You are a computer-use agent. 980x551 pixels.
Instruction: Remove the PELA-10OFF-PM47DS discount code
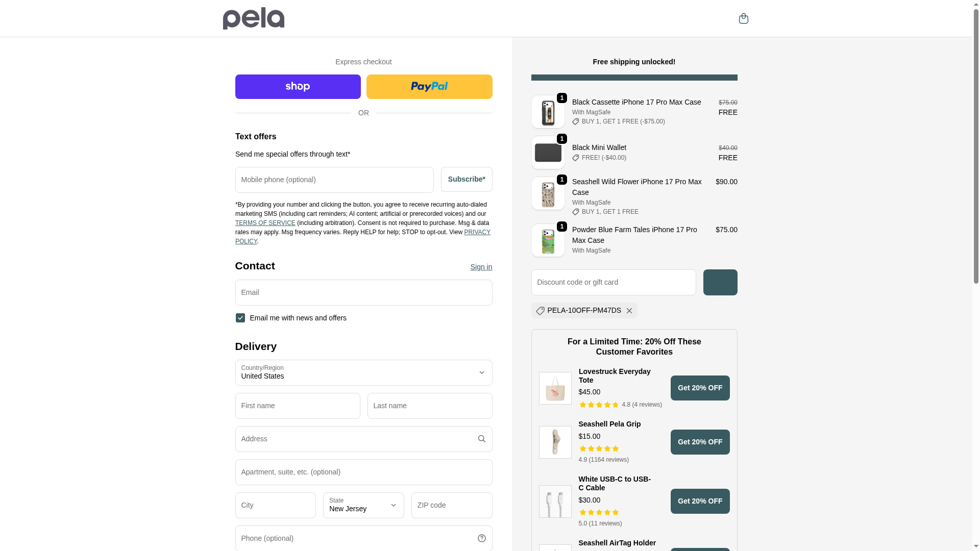coord(629,311)
